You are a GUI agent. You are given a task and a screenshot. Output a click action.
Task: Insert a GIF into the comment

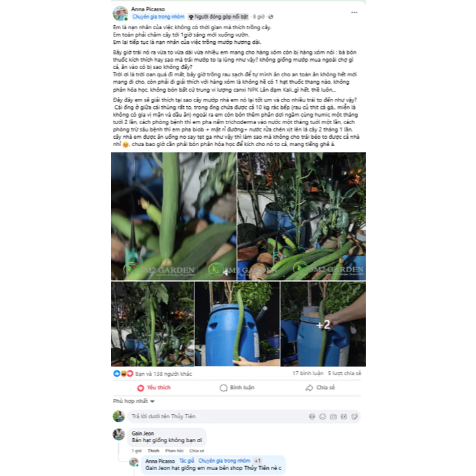click(x=344, y=416)
